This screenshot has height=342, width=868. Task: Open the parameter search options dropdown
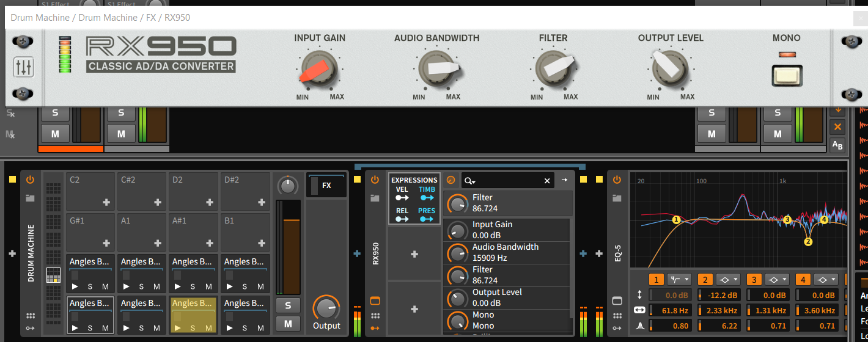click(469, 181)
